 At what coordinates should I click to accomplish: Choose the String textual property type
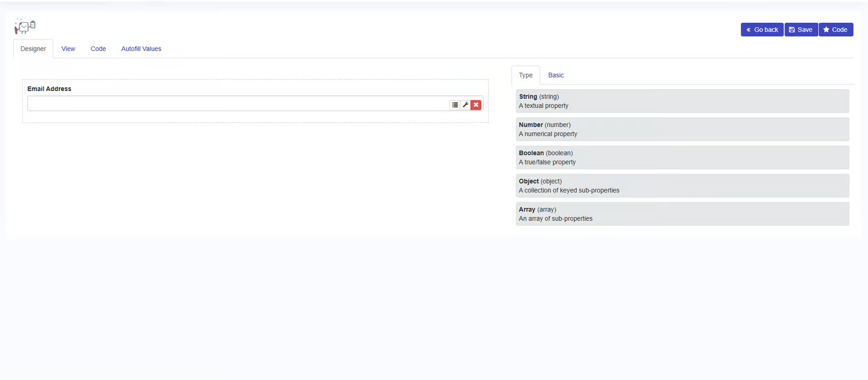682,101
